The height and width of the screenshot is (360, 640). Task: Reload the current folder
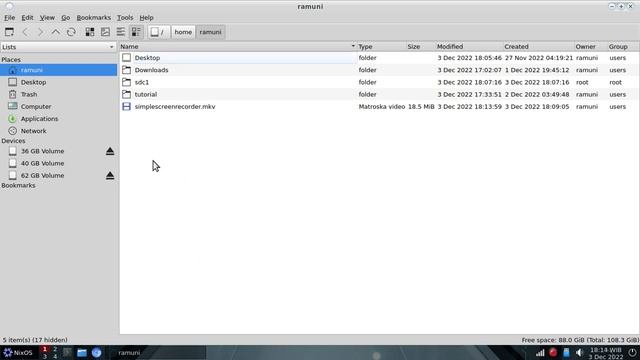(x=71, y=32)
